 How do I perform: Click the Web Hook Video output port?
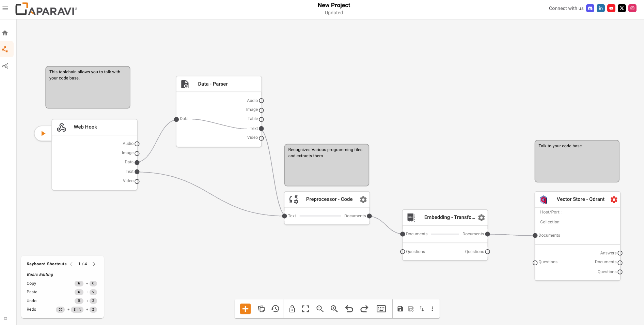pos(137,181)
